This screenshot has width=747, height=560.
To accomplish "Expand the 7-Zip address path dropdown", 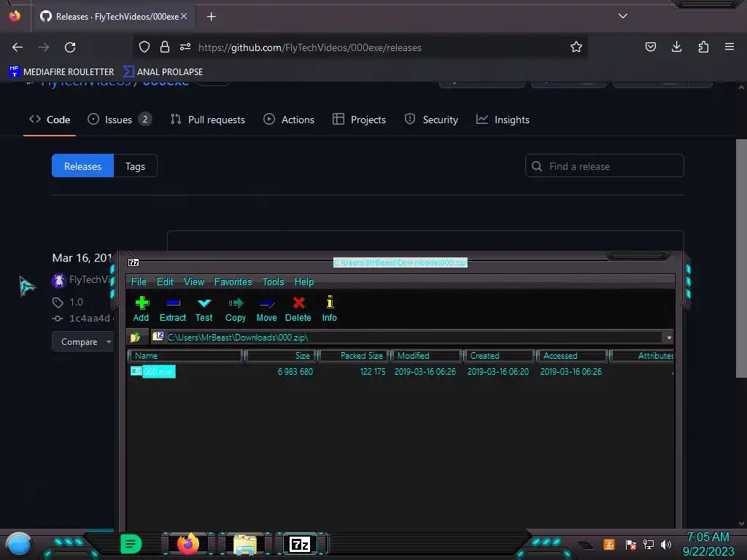I will [x=669, y=338].
